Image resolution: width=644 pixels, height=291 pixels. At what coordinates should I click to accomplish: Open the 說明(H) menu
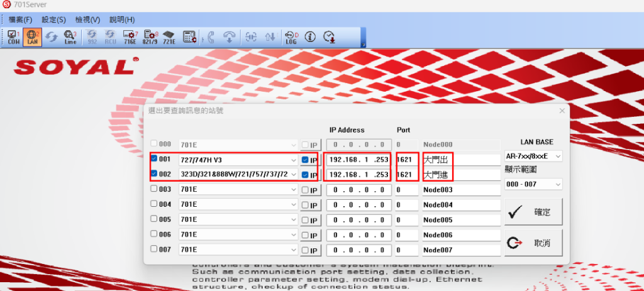click(122, 19)
